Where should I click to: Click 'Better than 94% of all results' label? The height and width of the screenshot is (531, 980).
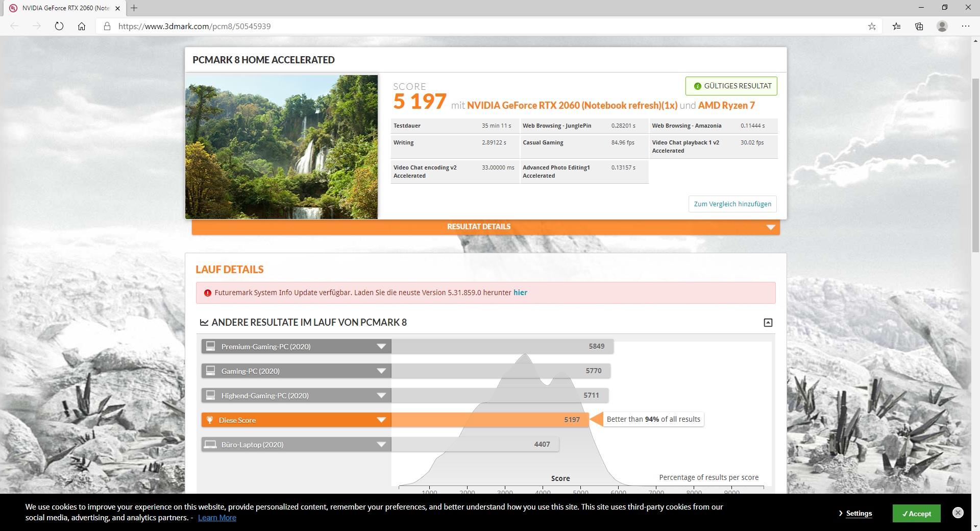point(653,419)
